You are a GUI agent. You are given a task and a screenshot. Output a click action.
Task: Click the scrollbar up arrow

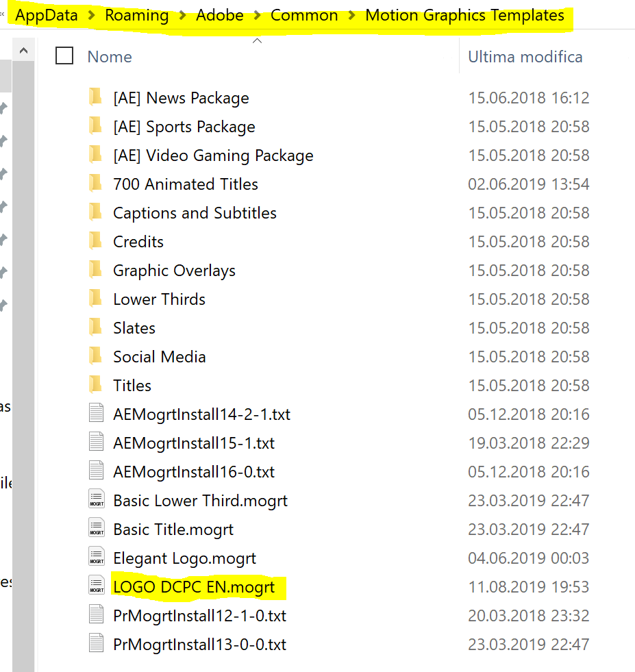point(23,49)
